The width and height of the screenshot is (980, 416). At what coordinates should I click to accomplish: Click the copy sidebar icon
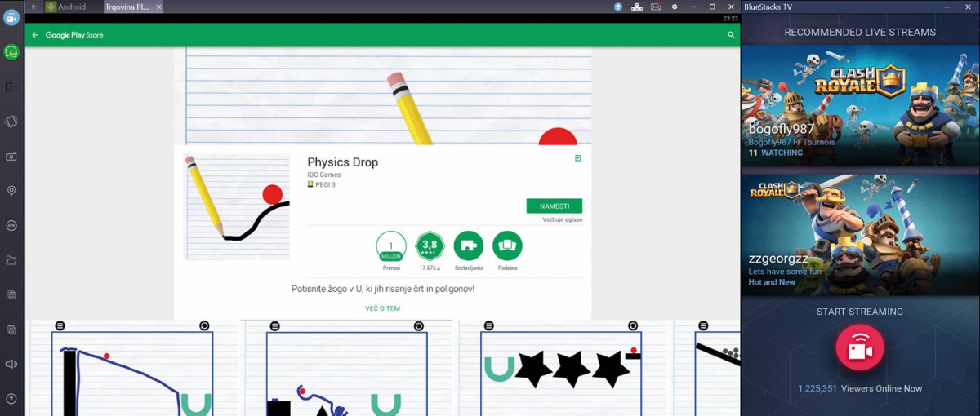[x=11, y=294]
